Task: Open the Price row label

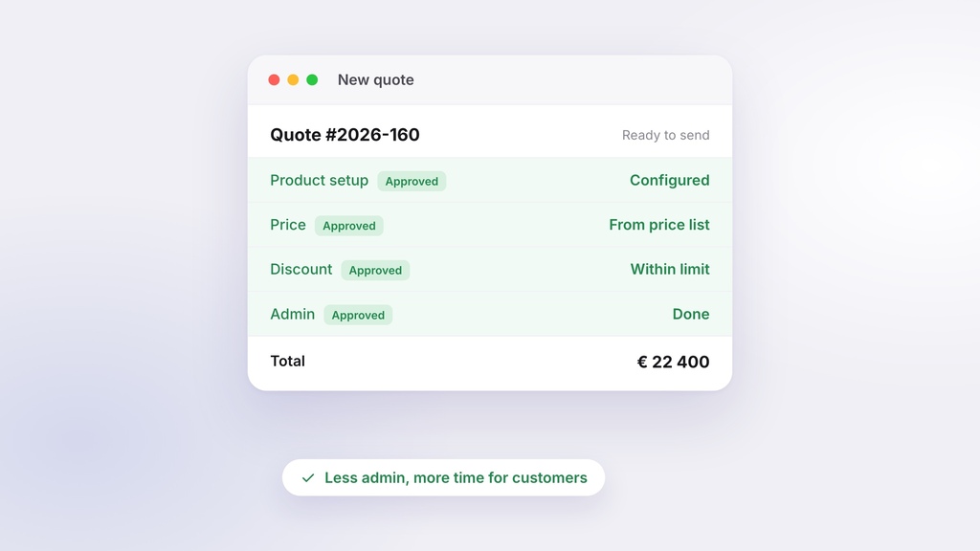Action: [x=288, y=225]
